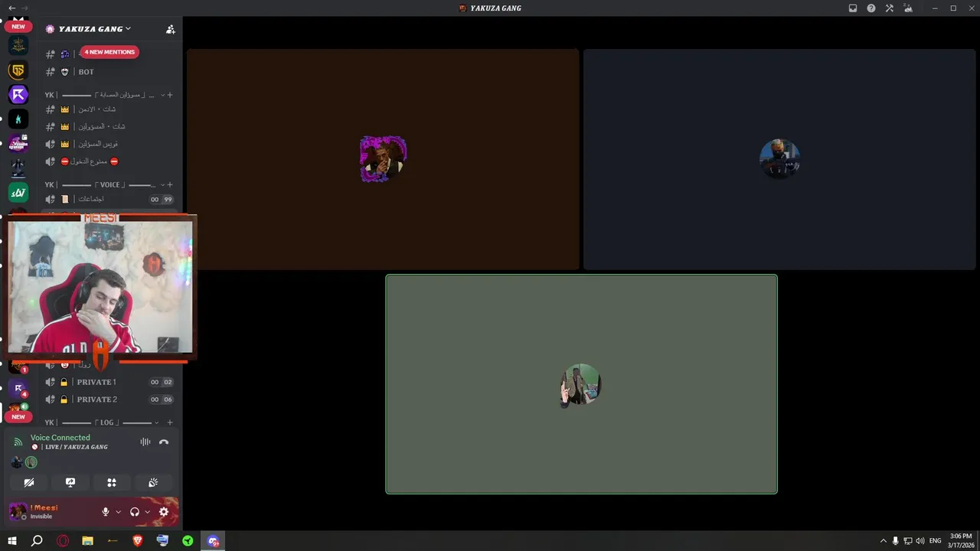This screenshot has width=980, height=551.
Task: Join the اجتماعات voice channel
Action: click(x=110, y=199)
